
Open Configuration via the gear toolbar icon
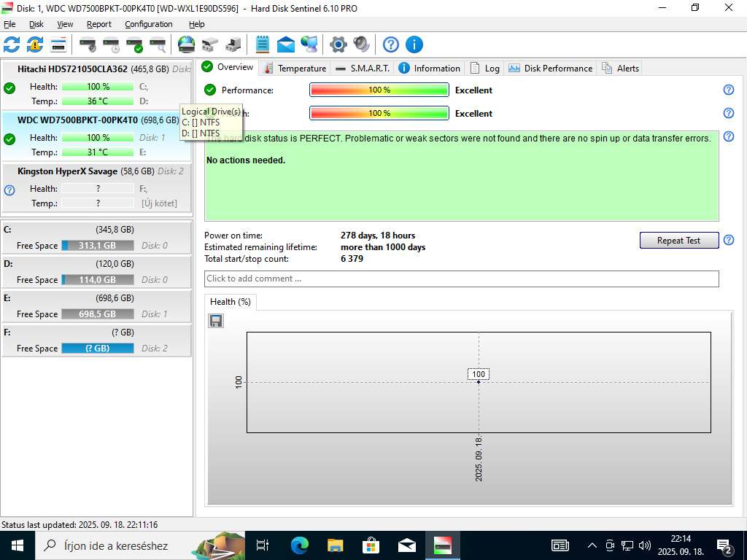click(x=338, y=44)
